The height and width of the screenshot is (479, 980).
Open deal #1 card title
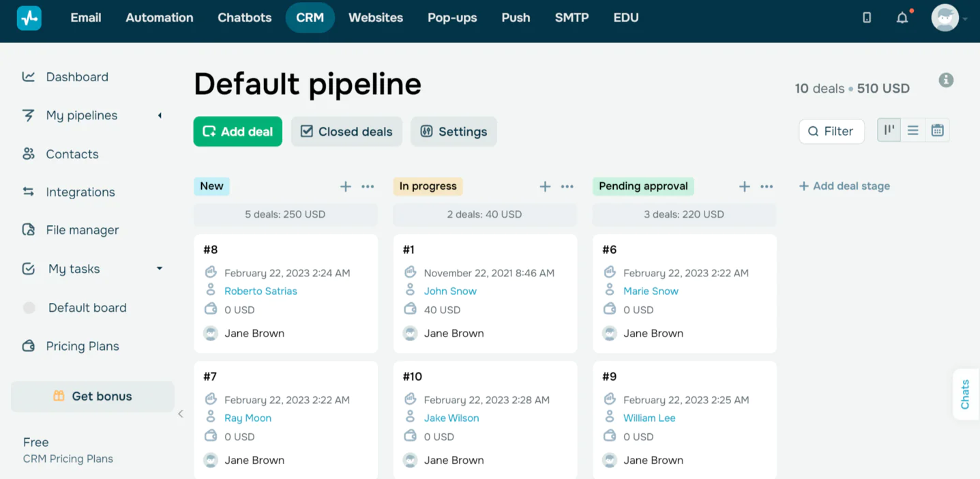pyautogui.click(x=409, y=250)
